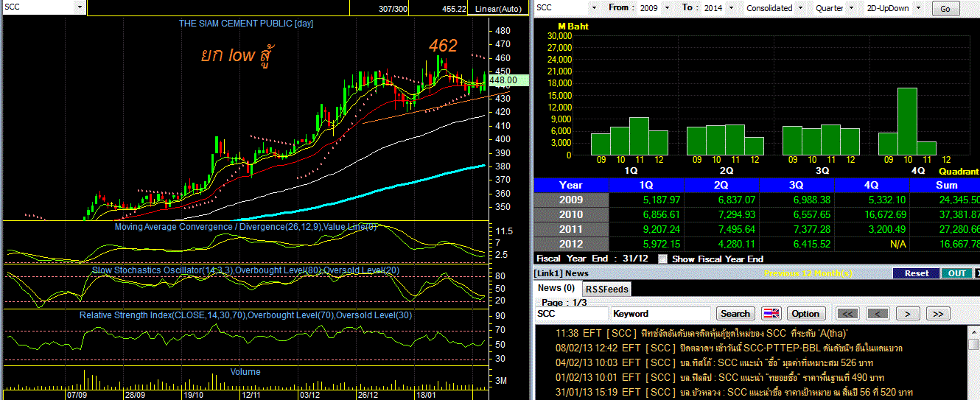
Task: Click the Relative Strength Index label
Action: (x=245, y=315)
